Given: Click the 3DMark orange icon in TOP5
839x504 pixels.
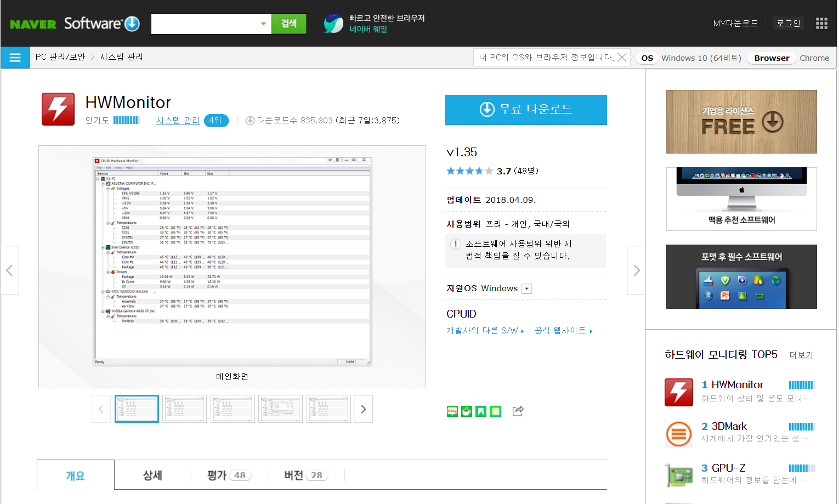Looking at the screenshot, I should pyautogui.click(x=679, y=434).
